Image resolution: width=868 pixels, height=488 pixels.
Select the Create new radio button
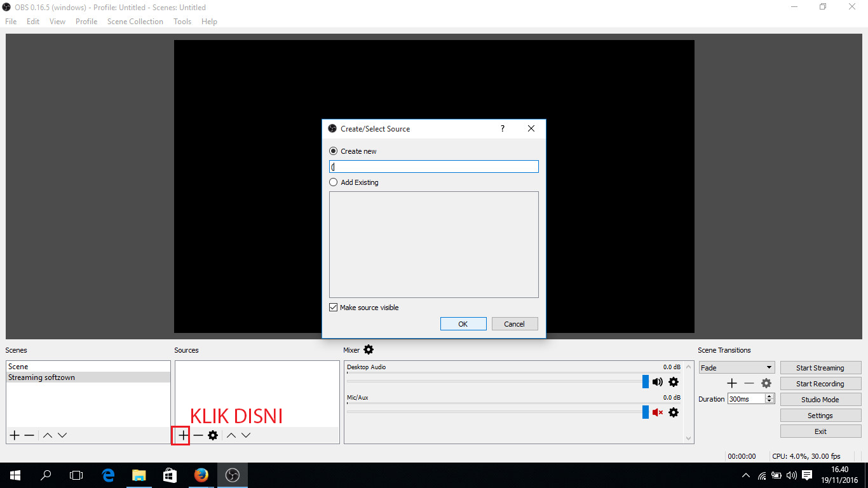[x=333, y=151]
